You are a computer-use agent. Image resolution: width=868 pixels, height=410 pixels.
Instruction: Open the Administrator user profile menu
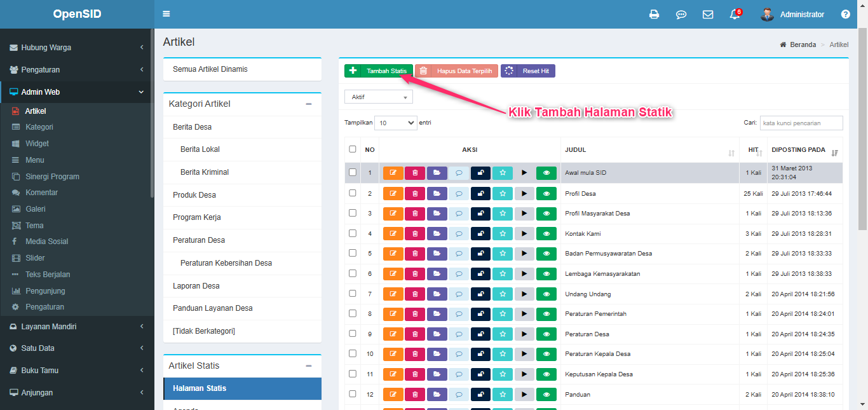coord(793,14)
